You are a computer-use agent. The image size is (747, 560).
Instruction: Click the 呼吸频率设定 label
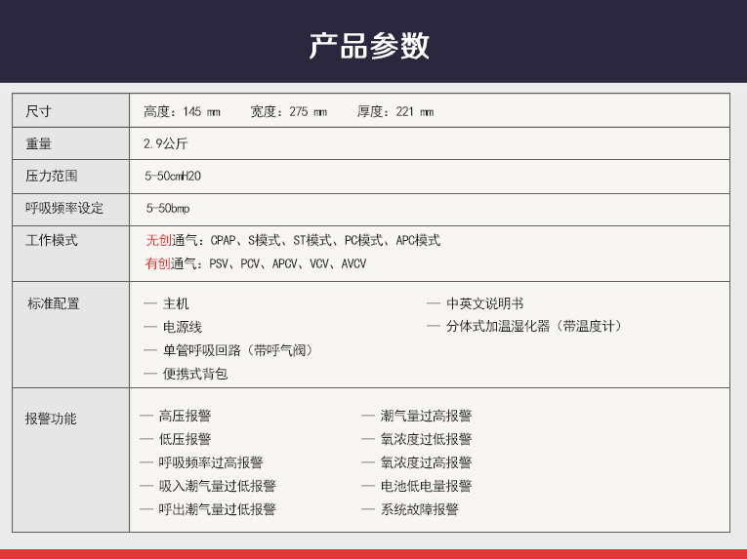(63, 208)
